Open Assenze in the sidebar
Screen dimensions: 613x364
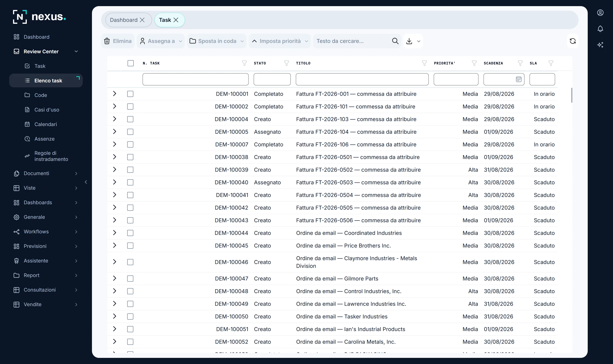point(46,139)
